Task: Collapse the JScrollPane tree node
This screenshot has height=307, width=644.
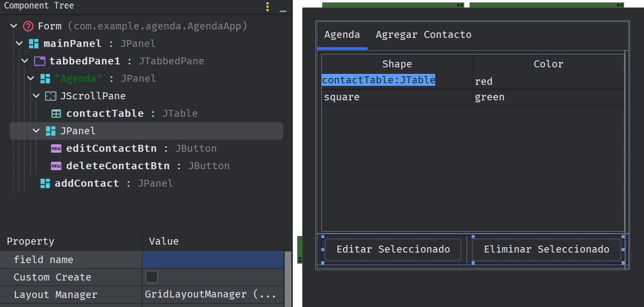Action: (x=36, y=96)
